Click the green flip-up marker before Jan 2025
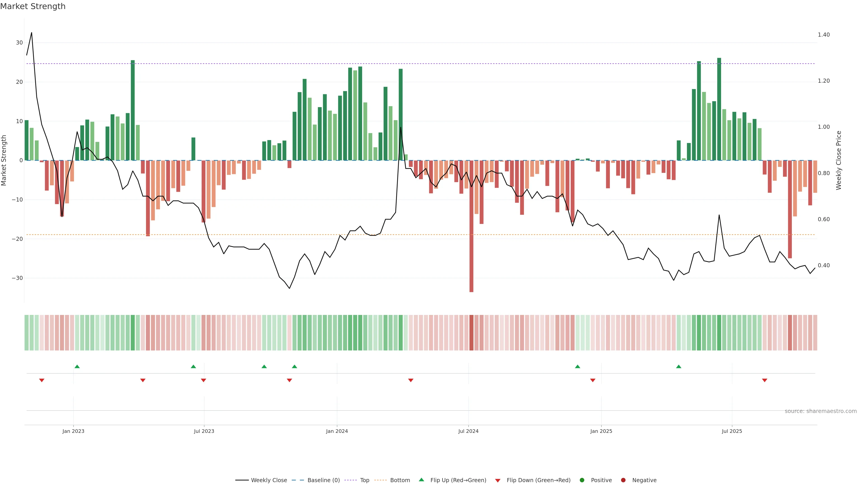This screenshot has width=868, height=488. coord(578,366)
